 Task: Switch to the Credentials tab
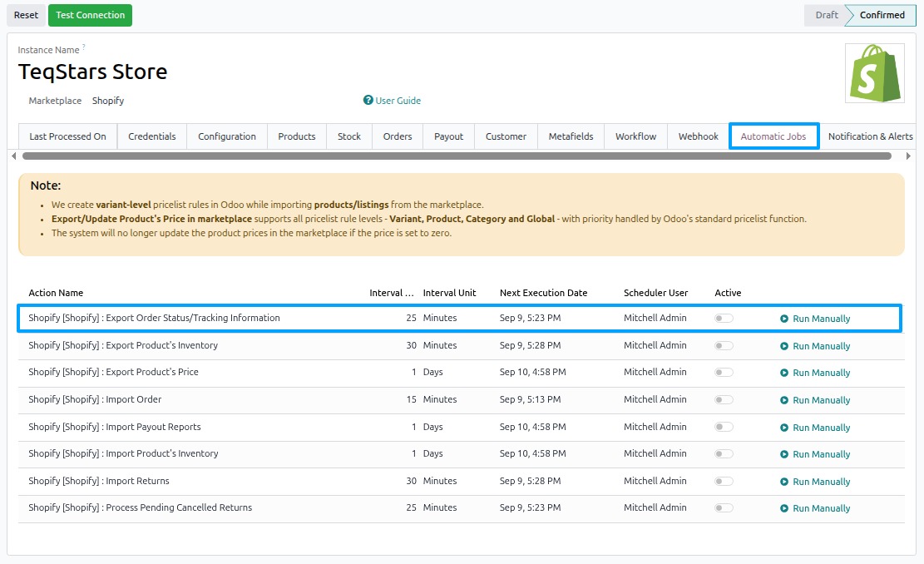click(x=152, y=136)
